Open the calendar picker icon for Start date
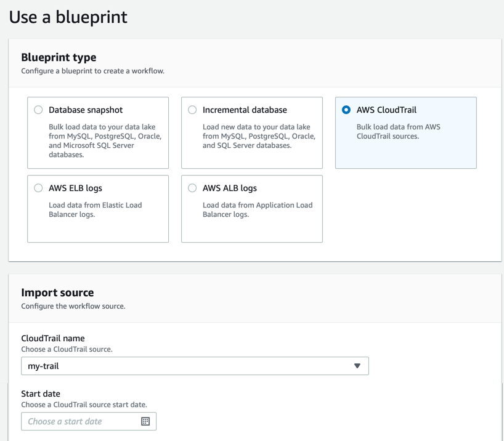This screenshot has height=441, width=504. [x=145, y=421]
